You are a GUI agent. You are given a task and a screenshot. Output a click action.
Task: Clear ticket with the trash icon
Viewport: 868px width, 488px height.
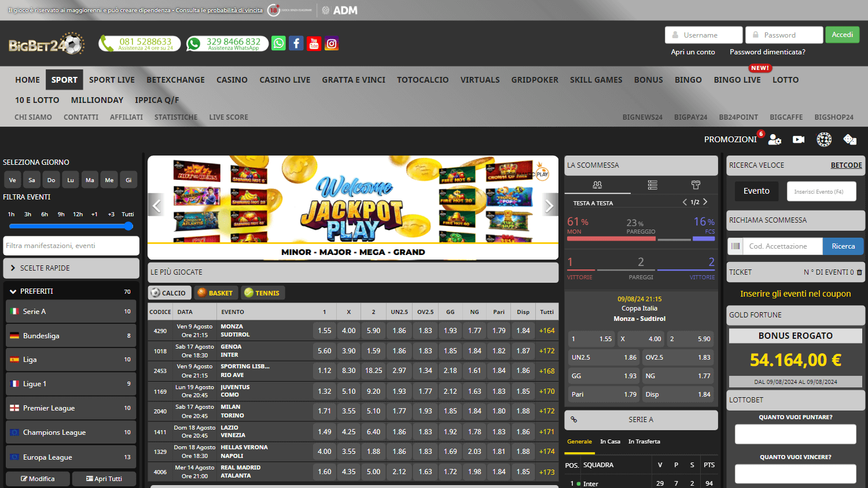[x=859, y=272]
